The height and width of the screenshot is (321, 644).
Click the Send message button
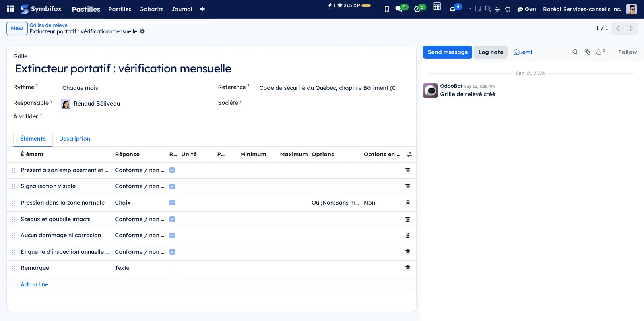pyautogui.click(x=447, y=52)
